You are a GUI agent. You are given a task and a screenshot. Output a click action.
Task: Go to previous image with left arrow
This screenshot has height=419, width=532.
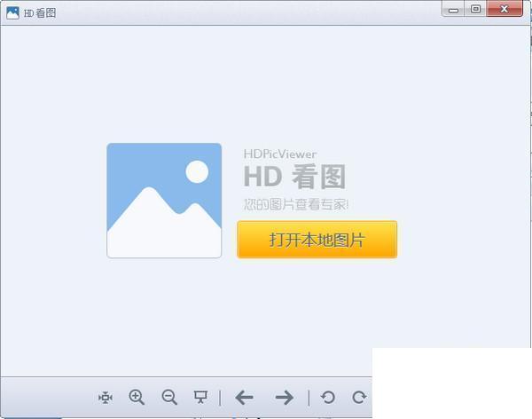tap(245, 398)
